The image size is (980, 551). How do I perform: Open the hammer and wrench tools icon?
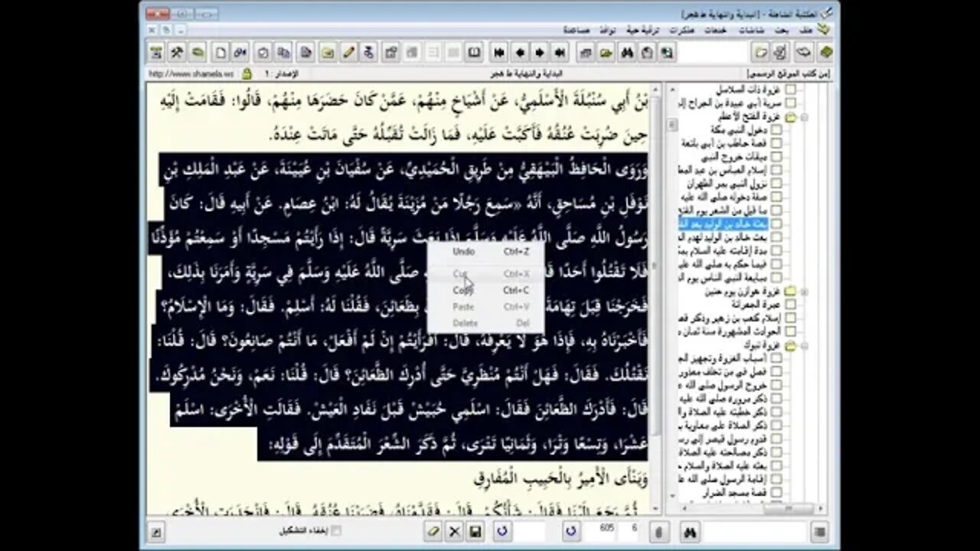point(177,53)
